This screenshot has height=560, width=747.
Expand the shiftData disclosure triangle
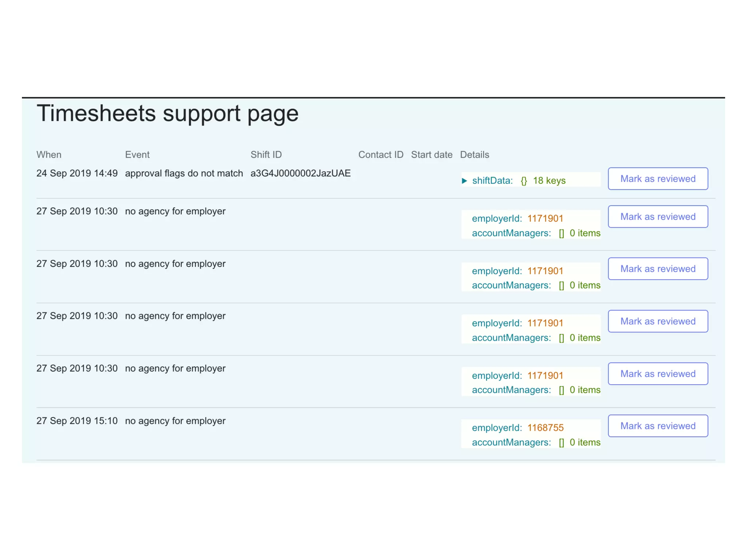click(x=464, y=181)
